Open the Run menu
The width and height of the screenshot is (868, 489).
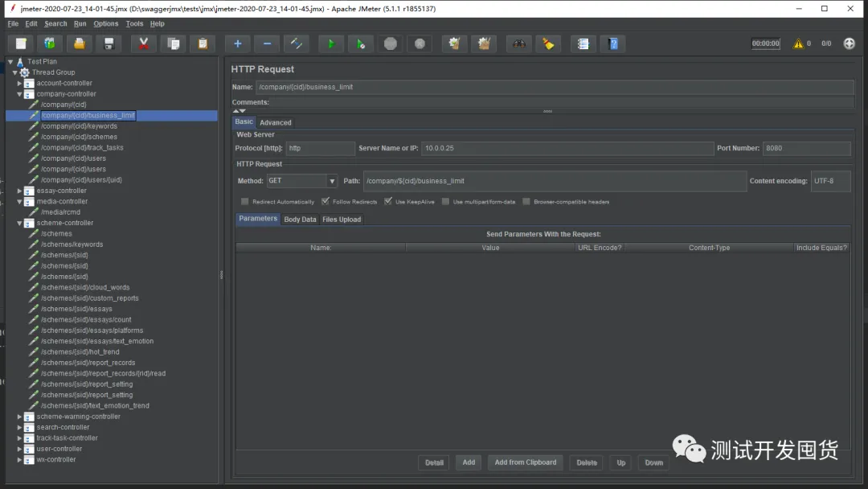pyautogui.click(x=80, y=24)
